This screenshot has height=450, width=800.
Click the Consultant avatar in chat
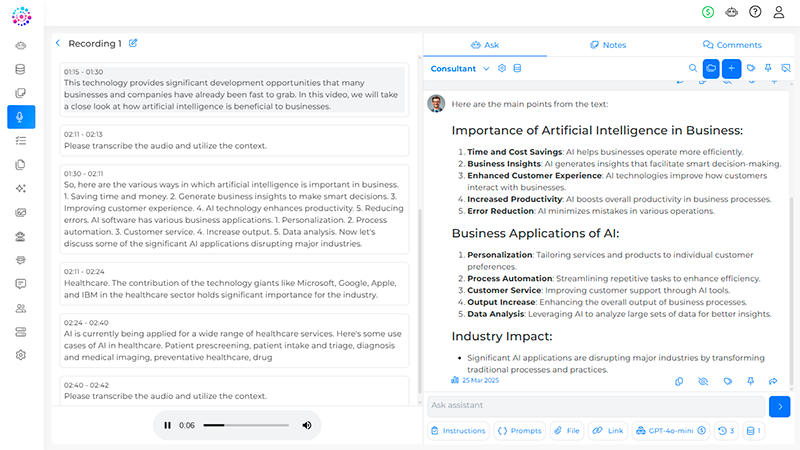tap(436, 104)
